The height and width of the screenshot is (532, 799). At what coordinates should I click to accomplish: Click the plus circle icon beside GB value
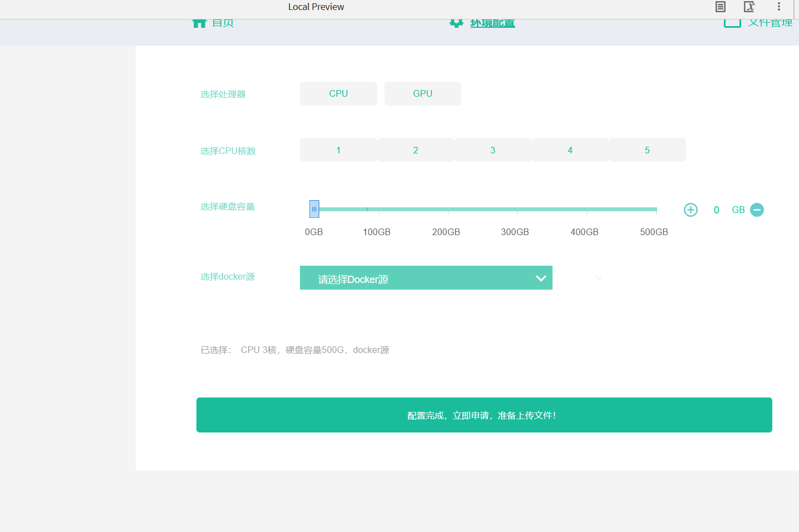[x=691, y=210]
